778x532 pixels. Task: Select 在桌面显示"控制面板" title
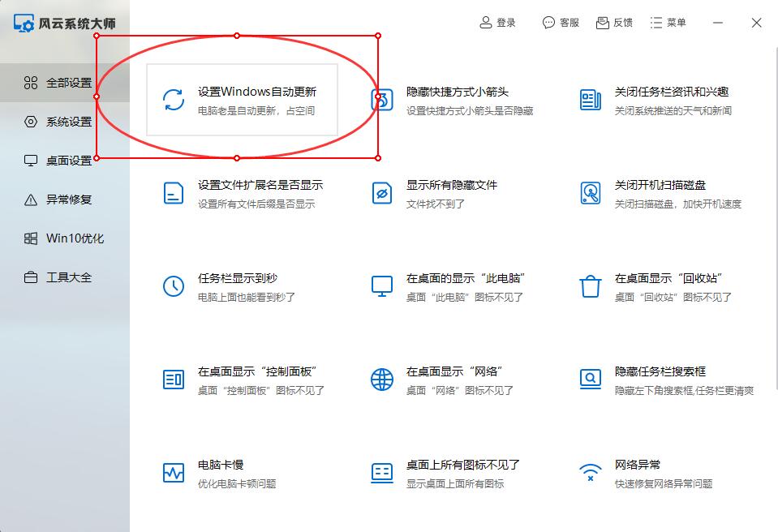coord(257,371)
